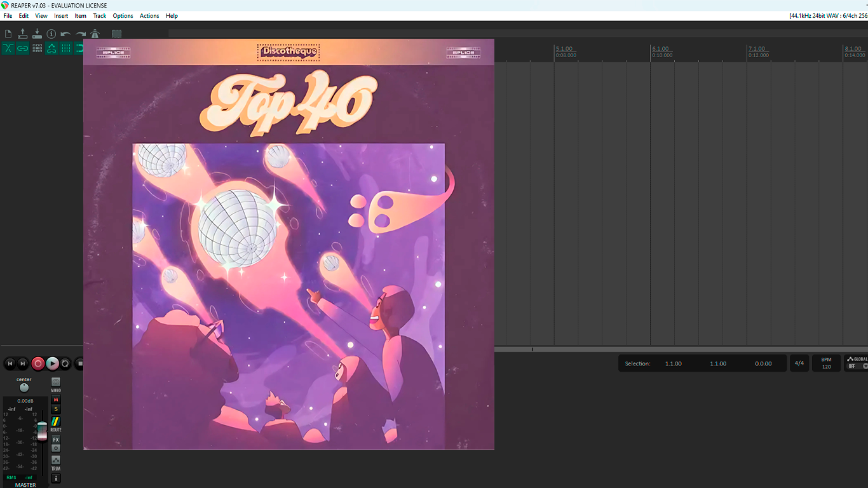Mute the master track with M
This screenshot has width=868, height=488.
coord(56,400)
